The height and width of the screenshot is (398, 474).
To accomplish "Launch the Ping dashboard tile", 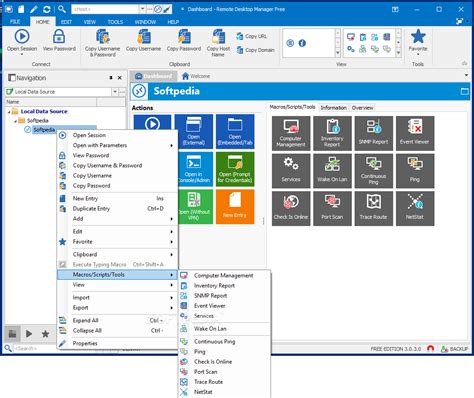I will point(415,171).
